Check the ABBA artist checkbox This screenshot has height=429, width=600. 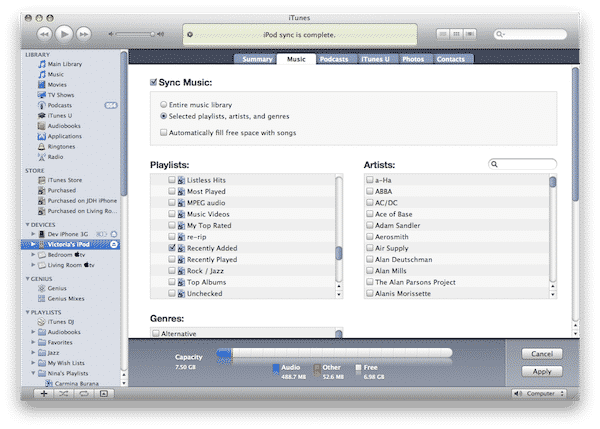pyautogui.click(x=370, y=191)
